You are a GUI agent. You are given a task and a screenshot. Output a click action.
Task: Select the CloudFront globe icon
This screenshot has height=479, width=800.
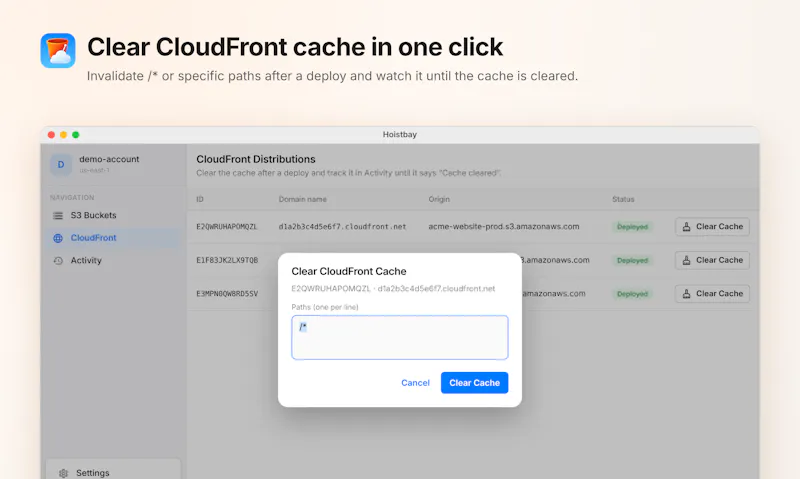pos(58,238)
